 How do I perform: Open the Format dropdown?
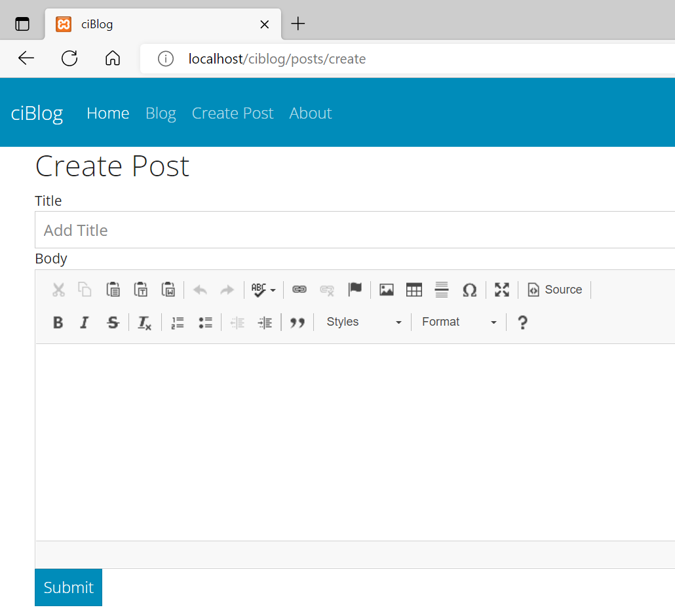click(459, 322)
